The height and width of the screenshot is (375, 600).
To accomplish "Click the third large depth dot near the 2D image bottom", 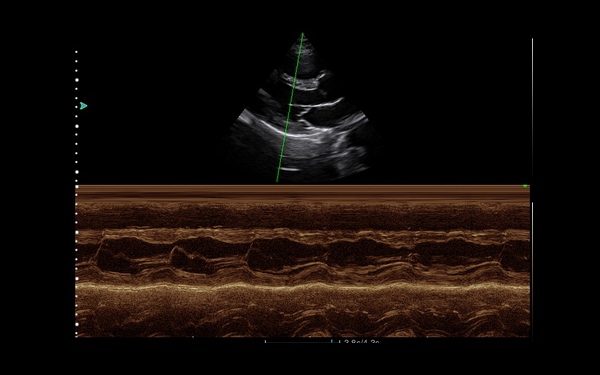I will [77, 172].
